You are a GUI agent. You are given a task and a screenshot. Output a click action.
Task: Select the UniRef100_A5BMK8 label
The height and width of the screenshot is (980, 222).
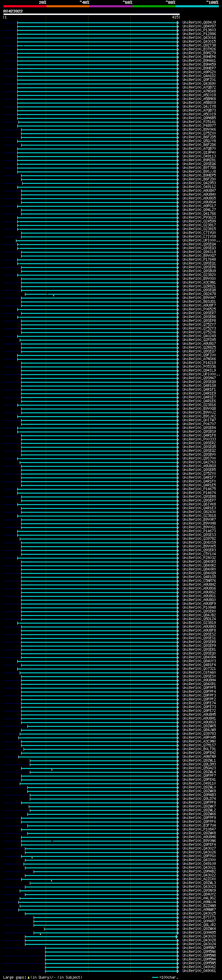point(199,99)
